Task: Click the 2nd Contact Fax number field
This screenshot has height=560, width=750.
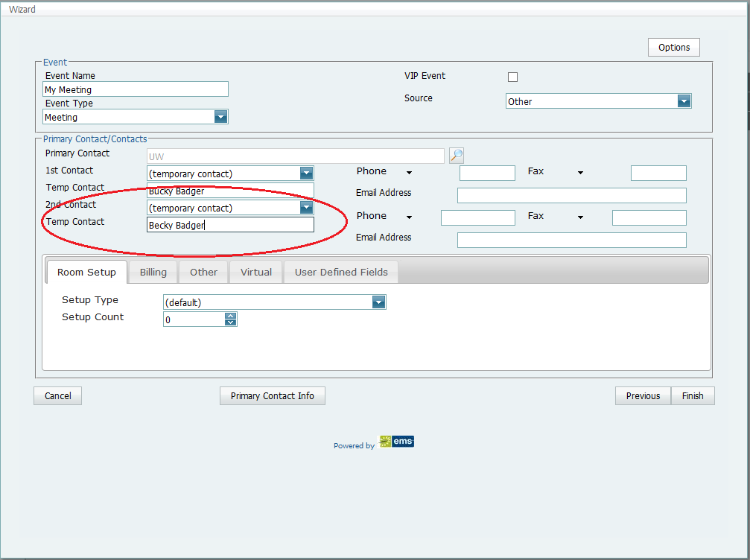Action: [649, 217]
